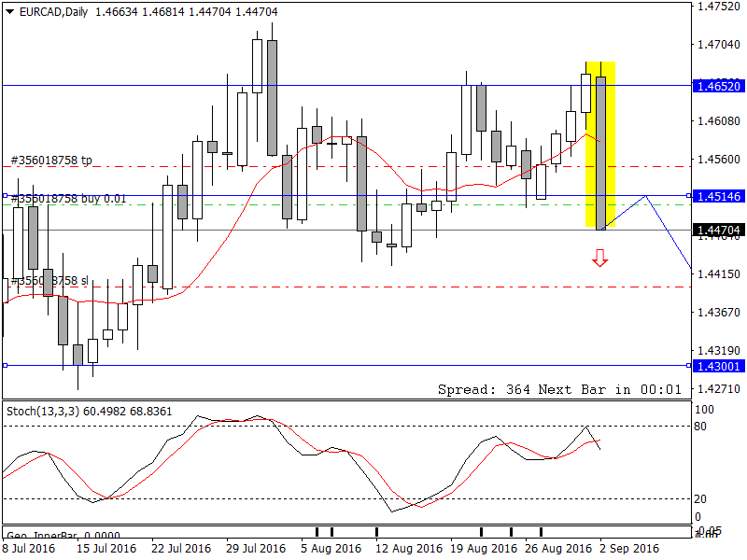Click the 1.47040 price scale value

coord(719,45)
